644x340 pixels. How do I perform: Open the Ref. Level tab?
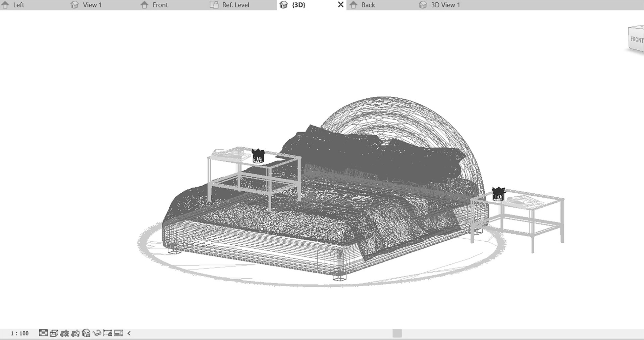point(230,5)
